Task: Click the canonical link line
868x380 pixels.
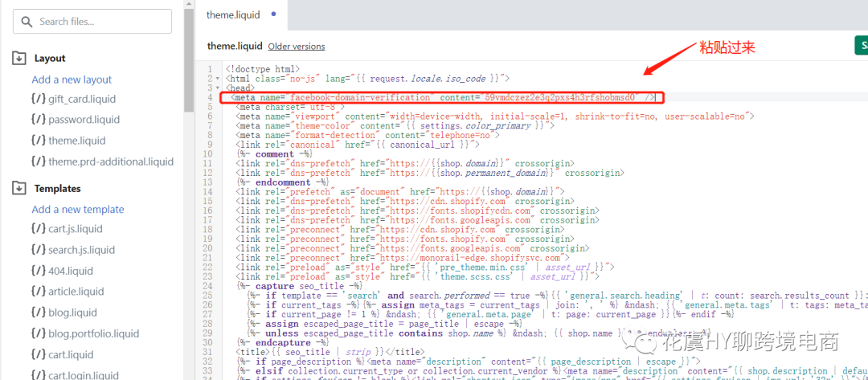Action: point(357,145)
